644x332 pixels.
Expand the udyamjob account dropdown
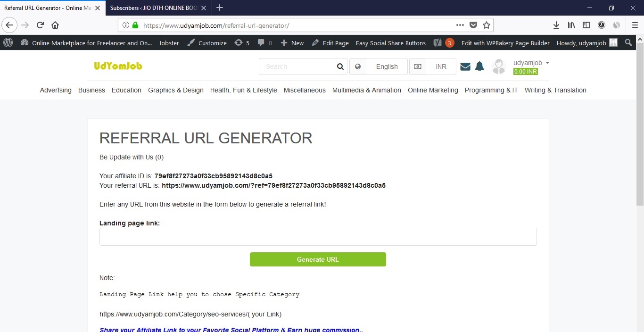click(x=531, y=63)
